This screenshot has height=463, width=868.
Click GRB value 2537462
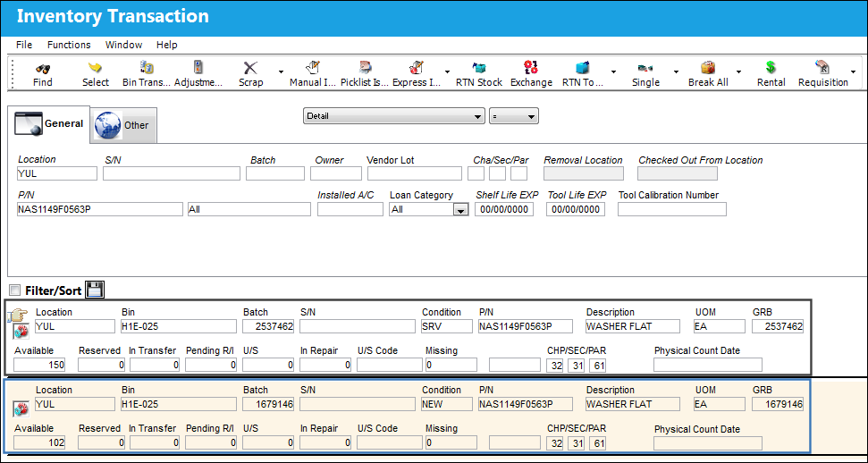tap(777, 326)
